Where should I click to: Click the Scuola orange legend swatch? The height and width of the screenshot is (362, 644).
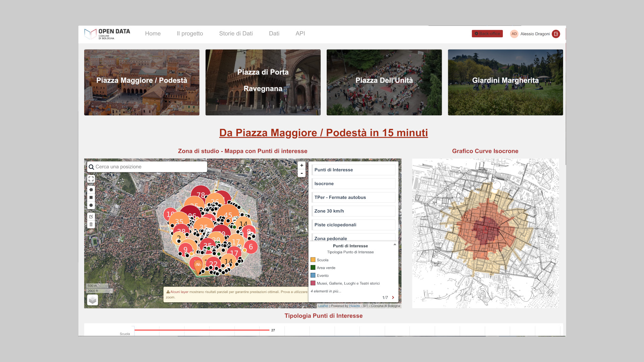pos(313,260)
